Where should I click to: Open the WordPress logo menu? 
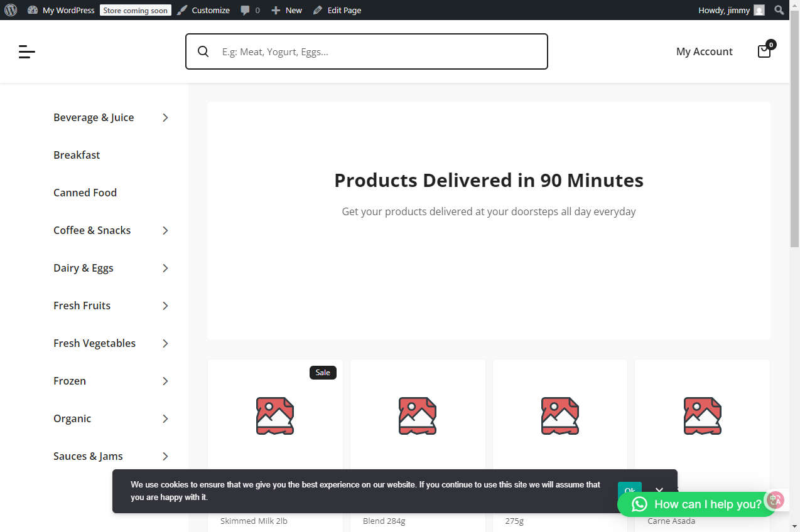[11, 10]
